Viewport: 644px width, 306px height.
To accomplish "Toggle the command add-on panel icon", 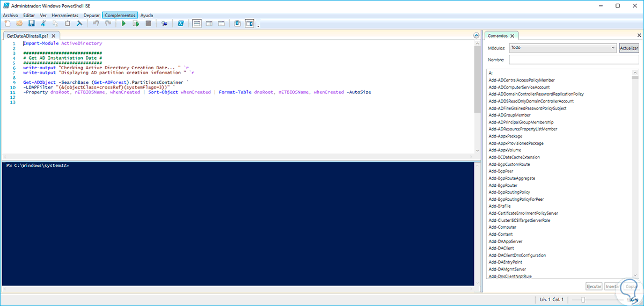I will point(249,24).
